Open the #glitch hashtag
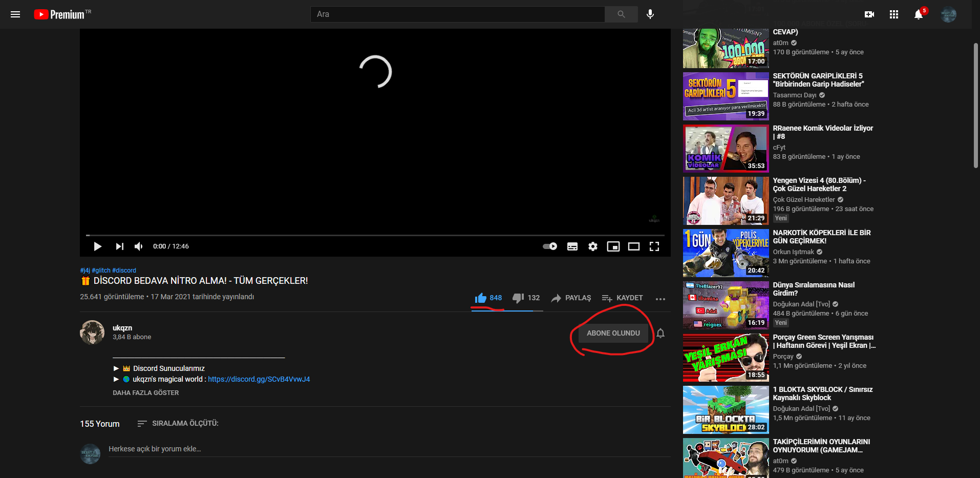The image size is (980, 478). coord(101,271)
